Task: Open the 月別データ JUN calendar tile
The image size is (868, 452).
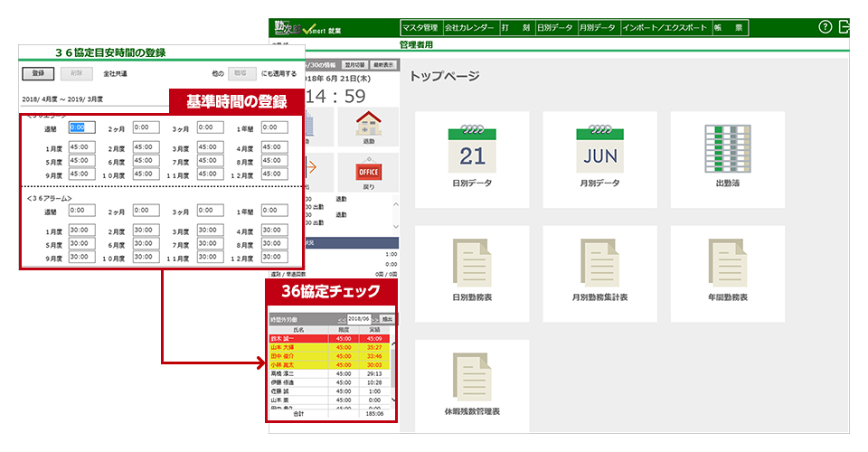Action: click(x=600, y=159)
